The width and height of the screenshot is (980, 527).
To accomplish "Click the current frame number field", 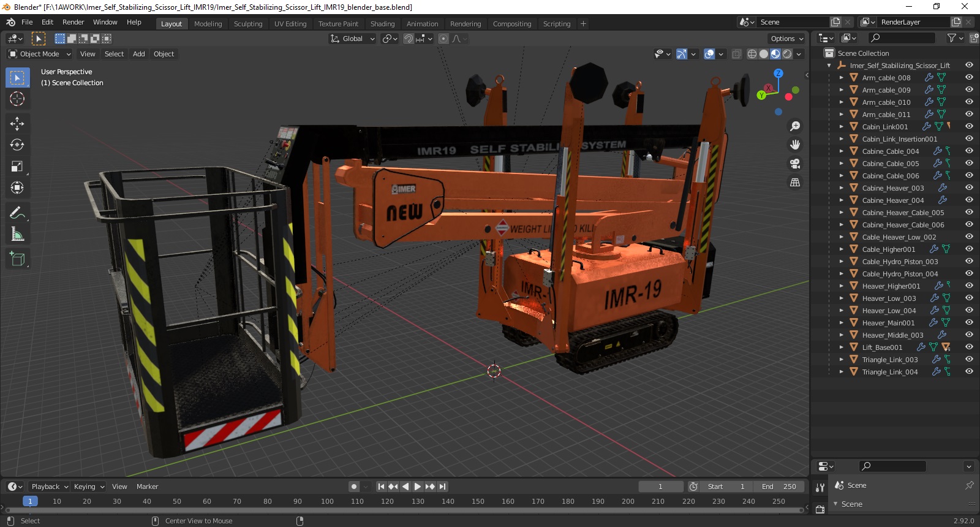I will (x=661, y=487).
